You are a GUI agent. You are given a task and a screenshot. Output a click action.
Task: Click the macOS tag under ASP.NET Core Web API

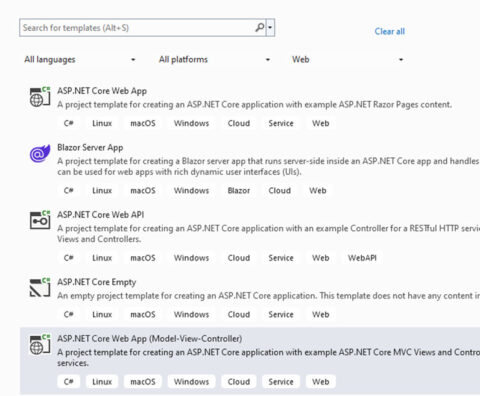click(x=143, y=258)
